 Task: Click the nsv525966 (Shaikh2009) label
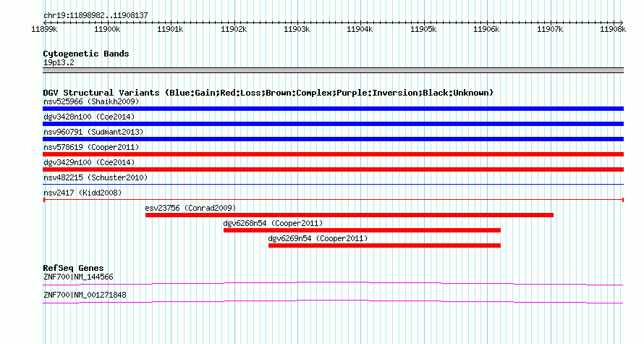(x=91, y=101)
